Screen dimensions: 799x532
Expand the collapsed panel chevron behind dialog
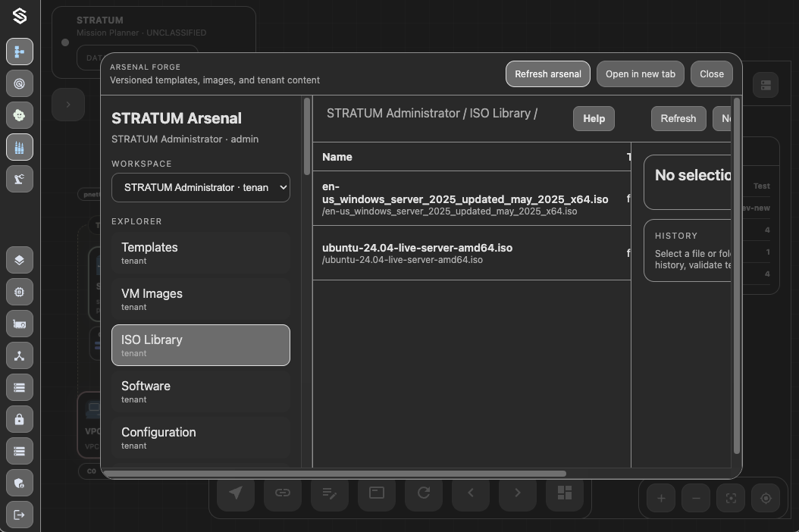[x=67, y=105]
